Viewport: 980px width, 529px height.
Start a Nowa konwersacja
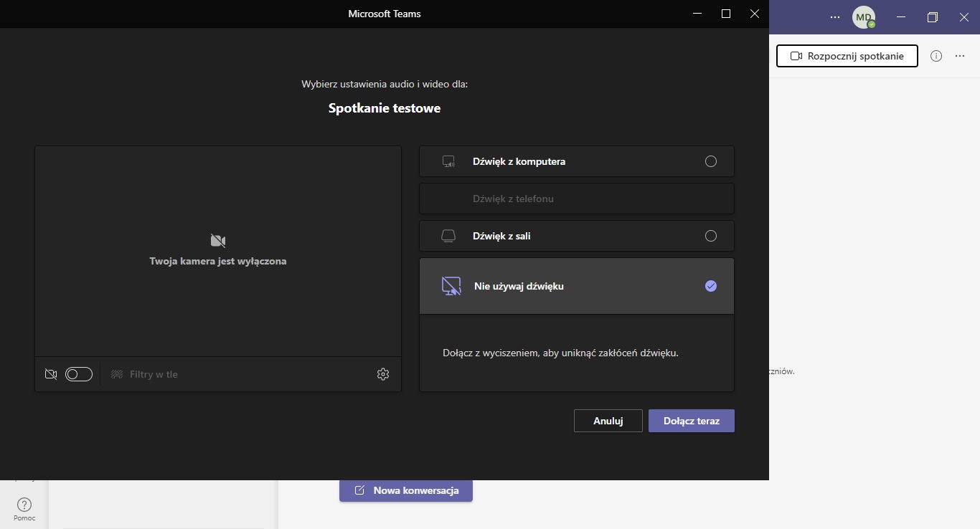point(406,491)
